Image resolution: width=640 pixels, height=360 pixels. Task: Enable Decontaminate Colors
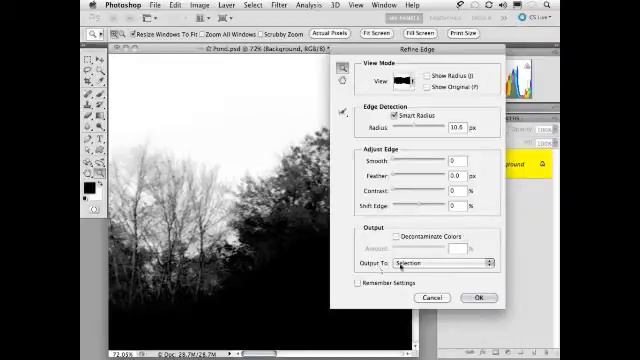pyautogui.click(x=396, y=236)
